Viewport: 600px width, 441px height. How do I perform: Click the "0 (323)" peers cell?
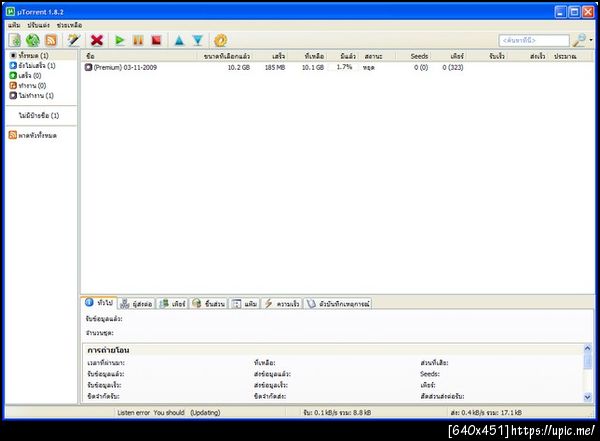coord(453,67)
